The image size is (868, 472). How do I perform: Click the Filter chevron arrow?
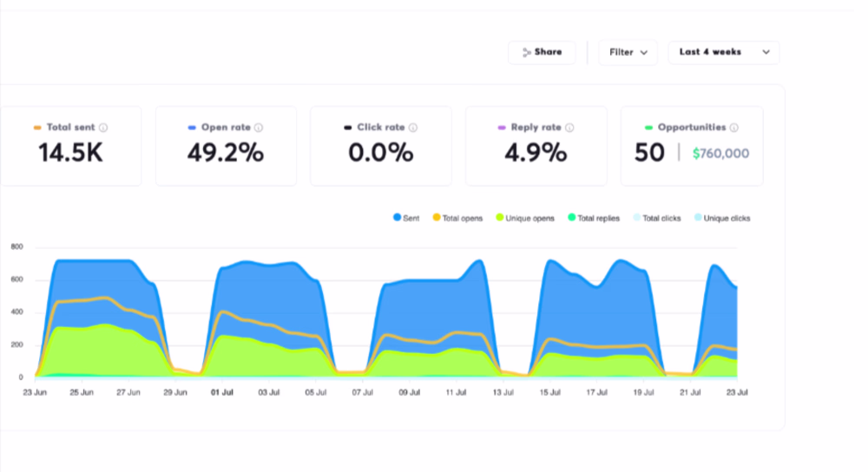pyautogui.click(x=644, y=53)
